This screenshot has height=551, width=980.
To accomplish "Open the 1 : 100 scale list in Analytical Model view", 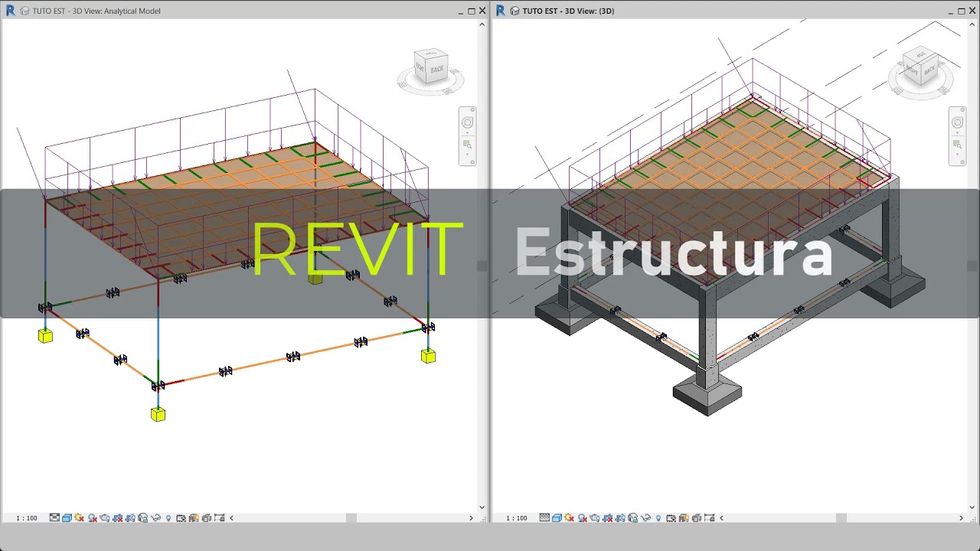I will click(x=27, y=518).
